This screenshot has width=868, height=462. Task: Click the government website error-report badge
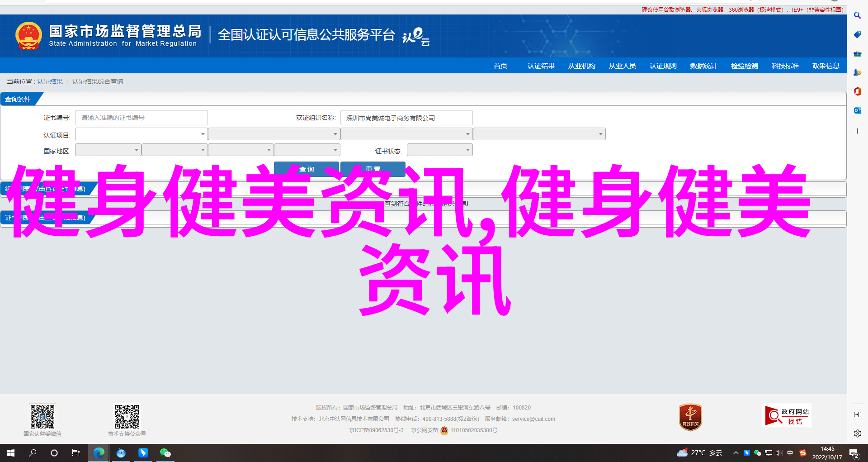787,416
